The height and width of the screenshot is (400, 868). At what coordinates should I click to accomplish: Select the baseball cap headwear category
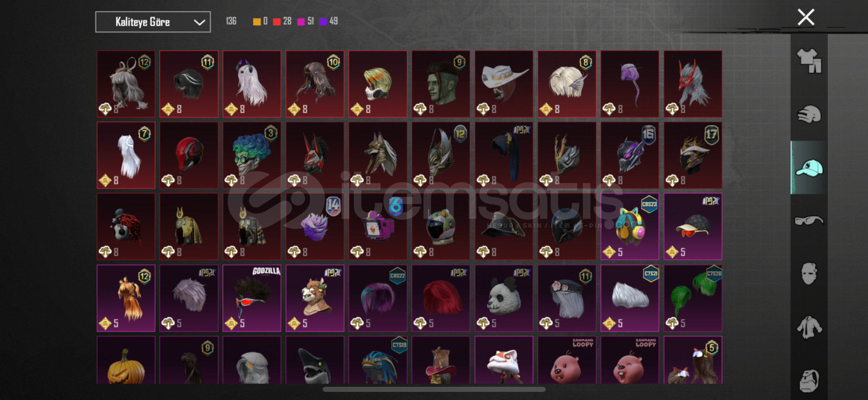coord(809,168)
